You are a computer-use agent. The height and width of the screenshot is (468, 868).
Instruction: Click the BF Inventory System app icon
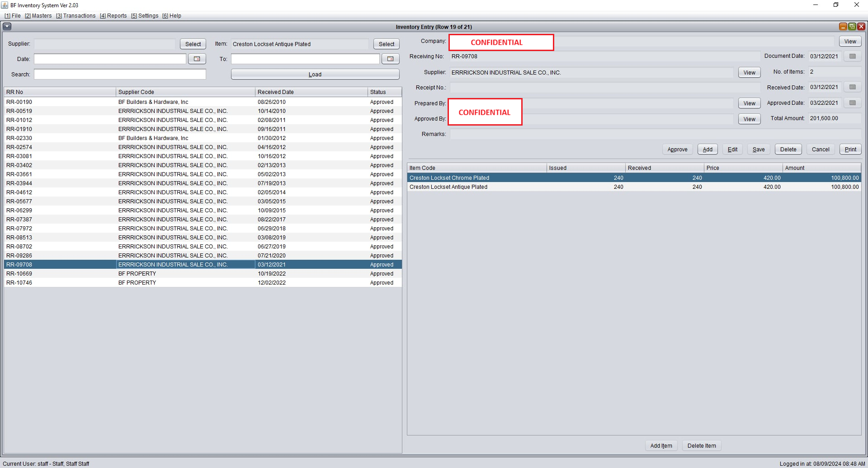[5, 5]
